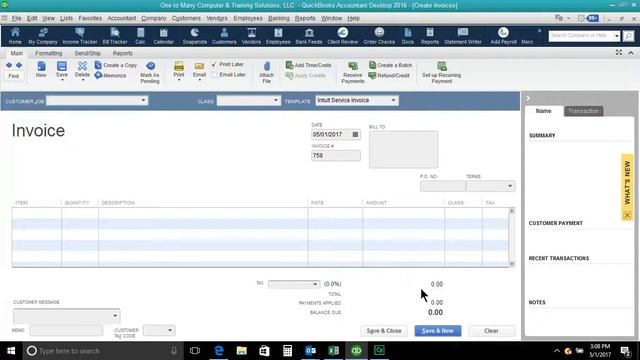640x360 pixels.
Task: Click Add Time/Costs
Action: tap(309, 65)
